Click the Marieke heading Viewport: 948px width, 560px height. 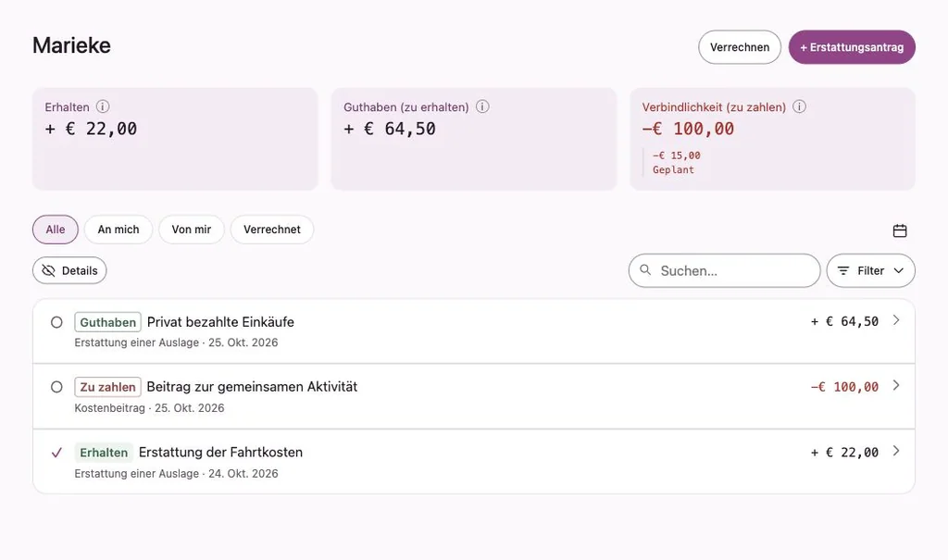tap(71, 45)
